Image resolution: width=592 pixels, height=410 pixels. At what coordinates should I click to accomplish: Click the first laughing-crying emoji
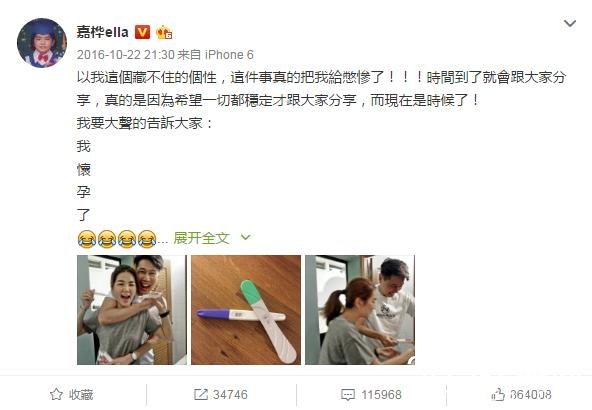pyautogui.click(x=86, y=239)
